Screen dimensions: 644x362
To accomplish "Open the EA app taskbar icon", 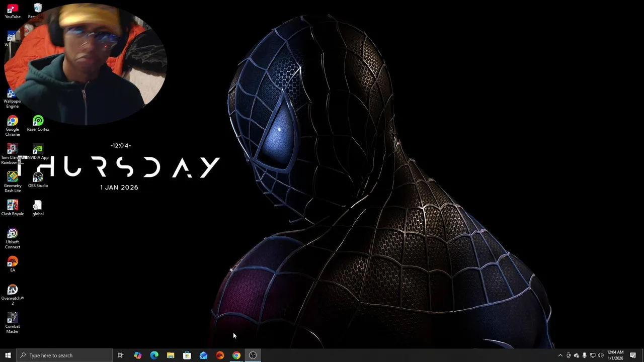I will pos(220,355).
